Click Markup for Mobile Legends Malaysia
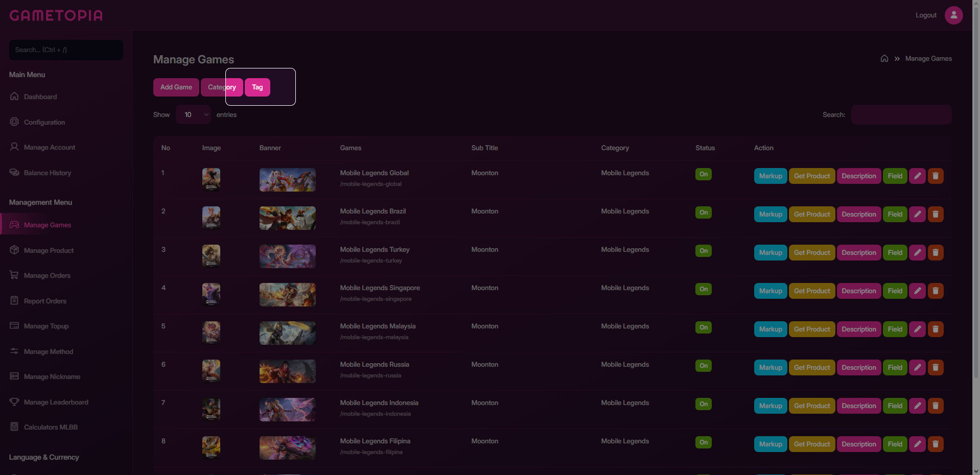Viewport: 980px width, 475px height. coord(771,329)
